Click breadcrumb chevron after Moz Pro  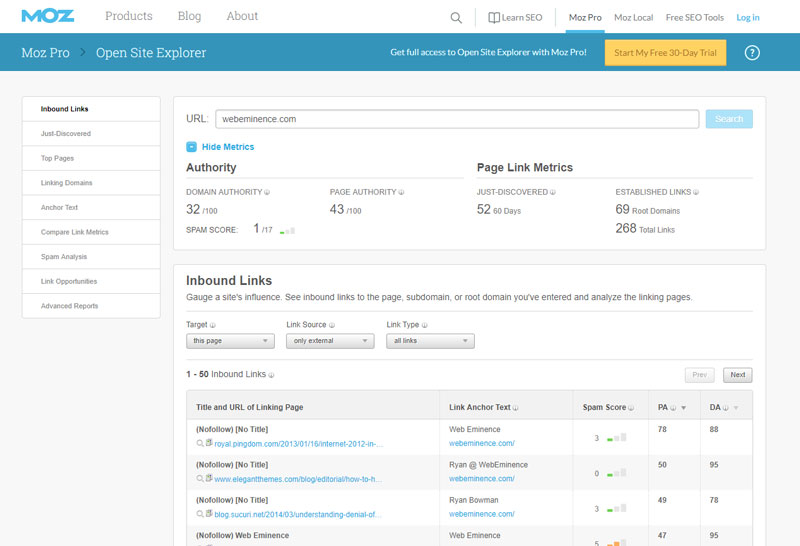point(83,52)
